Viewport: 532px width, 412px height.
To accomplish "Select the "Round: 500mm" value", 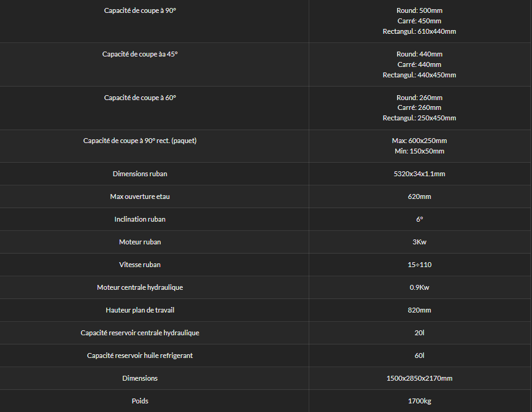I will (419, 10).
